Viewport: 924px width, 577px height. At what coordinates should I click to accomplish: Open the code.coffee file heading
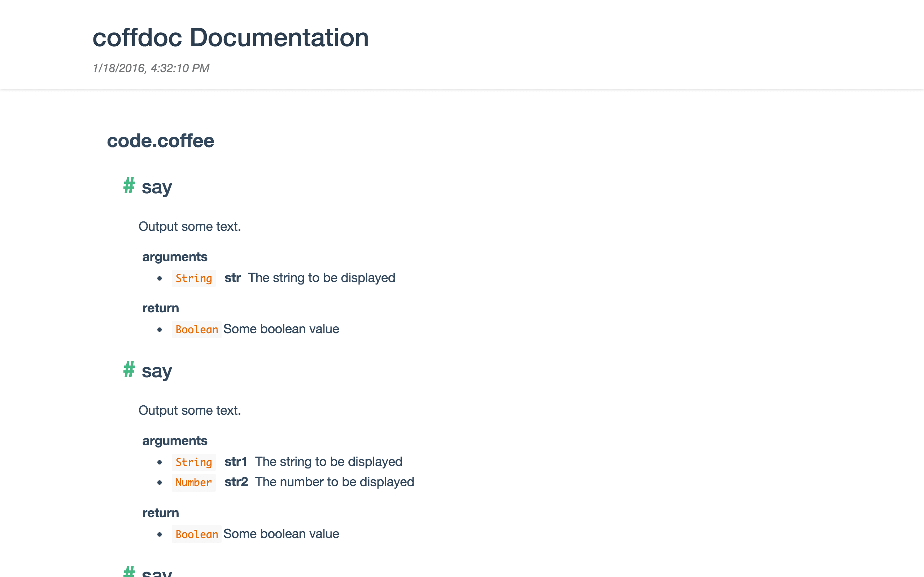(160, 141)
